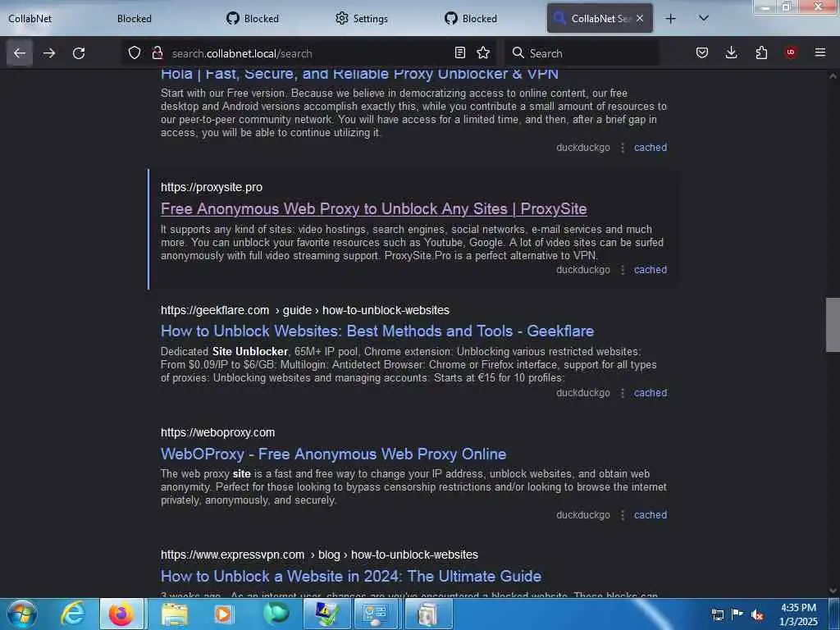Go forward one page in history

(x=49, y=53)
